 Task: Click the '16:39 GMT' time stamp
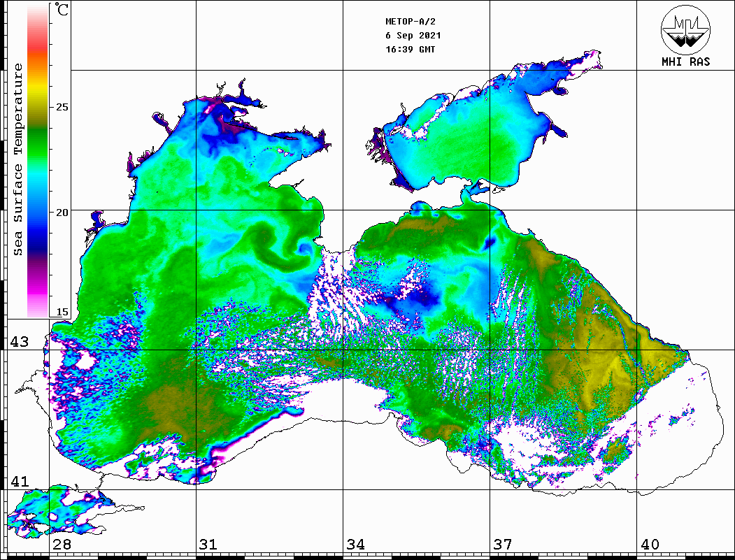click(x=411, y=49)
